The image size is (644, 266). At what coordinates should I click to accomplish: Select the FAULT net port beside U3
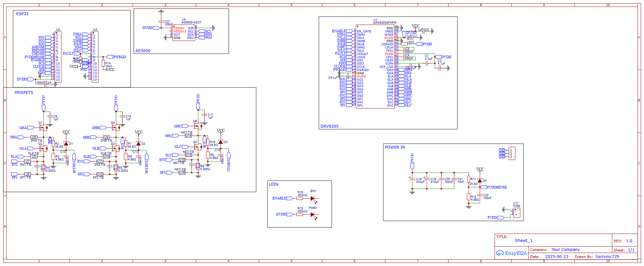[x=71, y=54]
